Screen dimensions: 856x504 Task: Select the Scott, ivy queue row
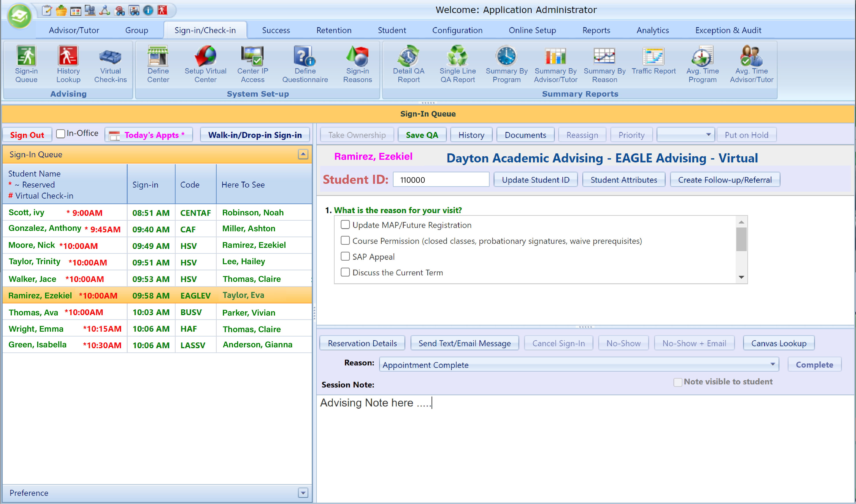coord(157,213)
